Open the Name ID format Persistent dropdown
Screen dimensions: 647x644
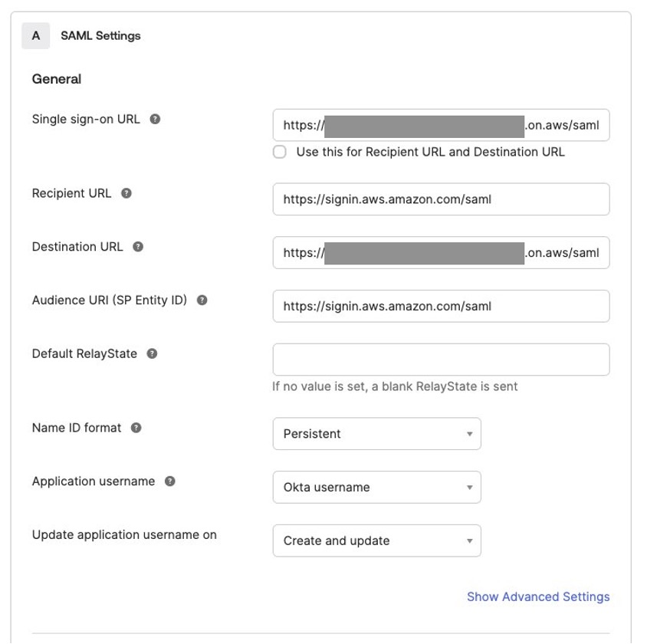376,434
